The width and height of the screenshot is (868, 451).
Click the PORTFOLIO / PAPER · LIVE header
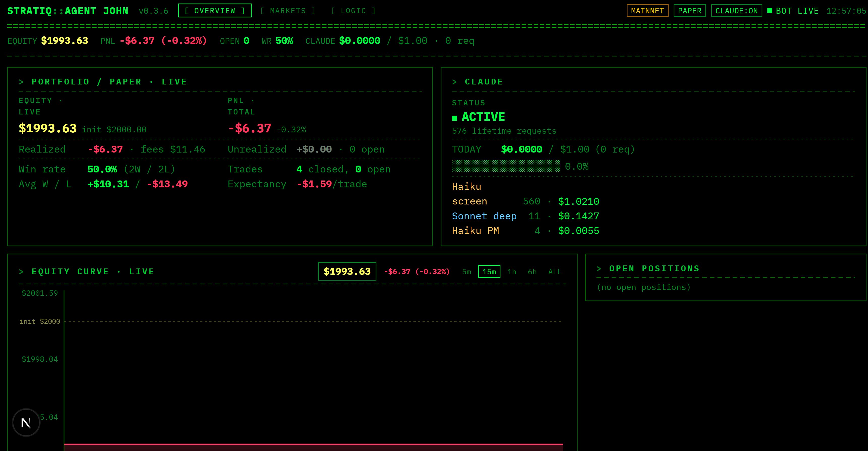click(103, 82)
